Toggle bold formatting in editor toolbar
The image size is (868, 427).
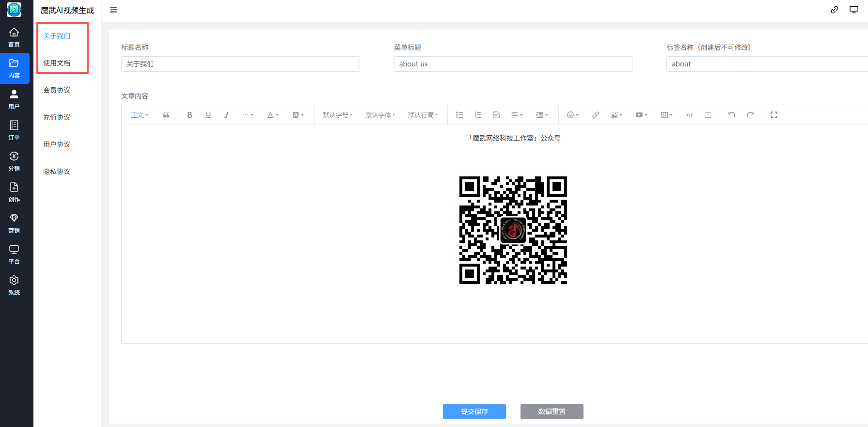189,115
